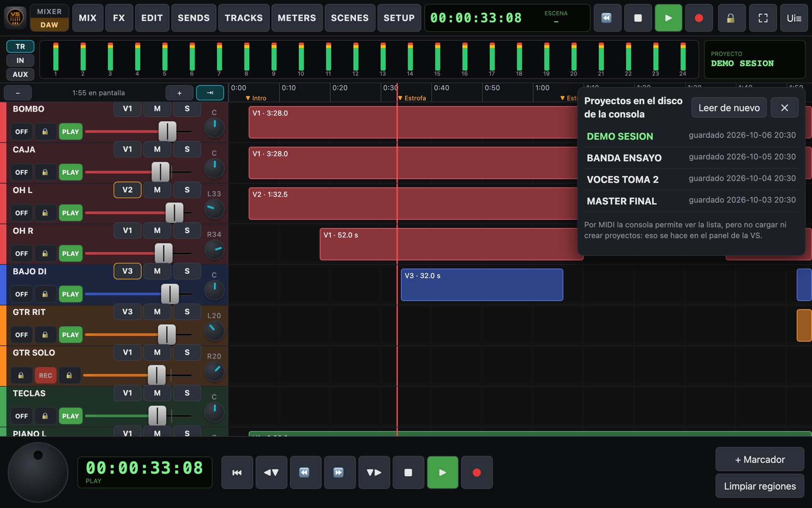Open V1 virtual track selector on OH R
This screenshot has width=812, height=508.
[127, 231]
